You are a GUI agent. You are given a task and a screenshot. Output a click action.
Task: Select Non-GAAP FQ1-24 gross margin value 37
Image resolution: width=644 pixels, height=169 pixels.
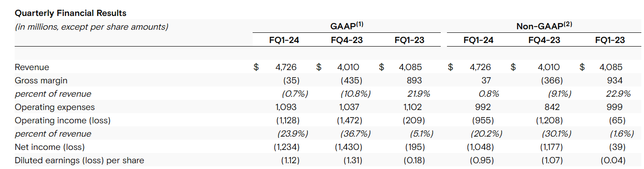click(x=486, y=81)
